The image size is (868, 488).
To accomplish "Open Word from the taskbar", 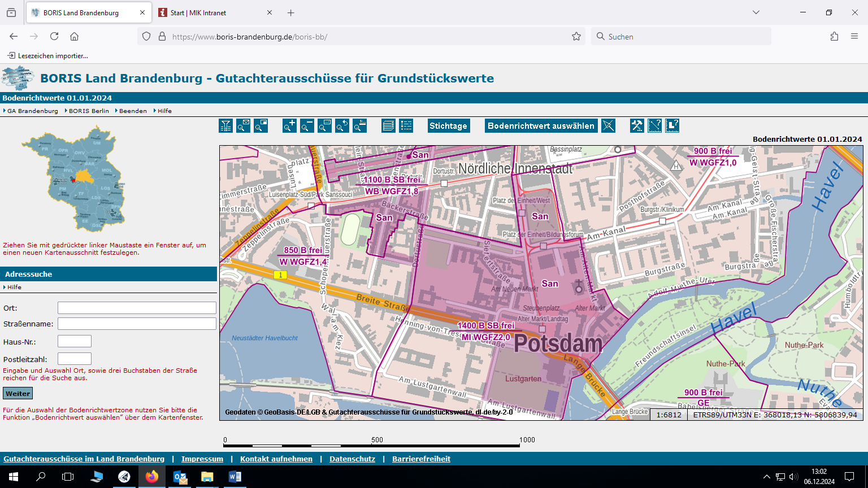I will (235, 477).
